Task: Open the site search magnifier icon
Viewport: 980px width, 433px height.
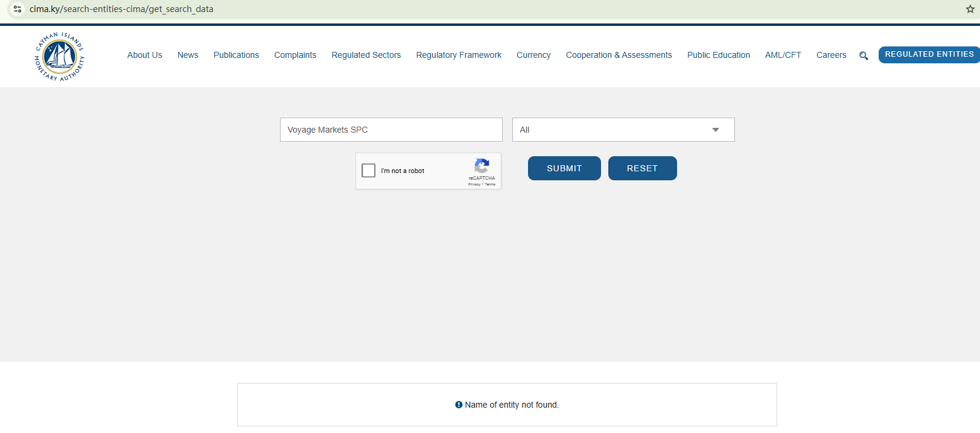Action: click(x=864, y=55)
